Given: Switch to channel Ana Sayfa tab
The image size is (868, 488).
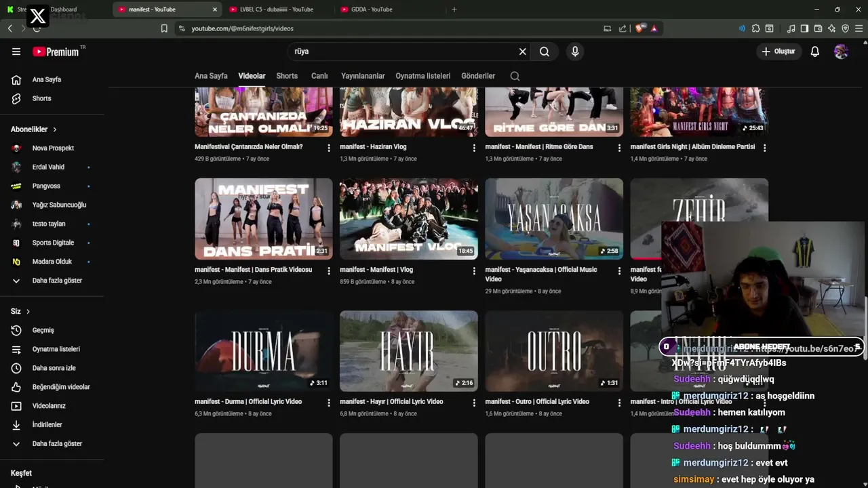Looking at the screenshot, I should click(211, 76).
